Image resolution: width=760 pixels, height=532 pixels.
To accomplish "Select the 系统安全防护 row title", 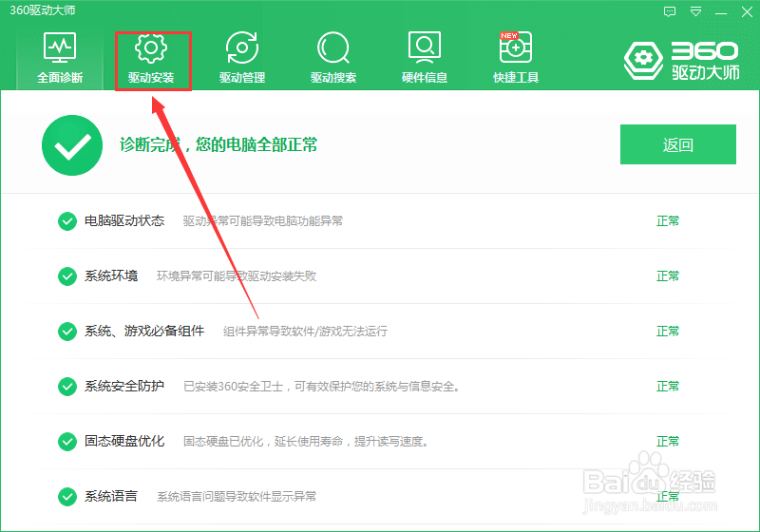I will tap(124, 386).
